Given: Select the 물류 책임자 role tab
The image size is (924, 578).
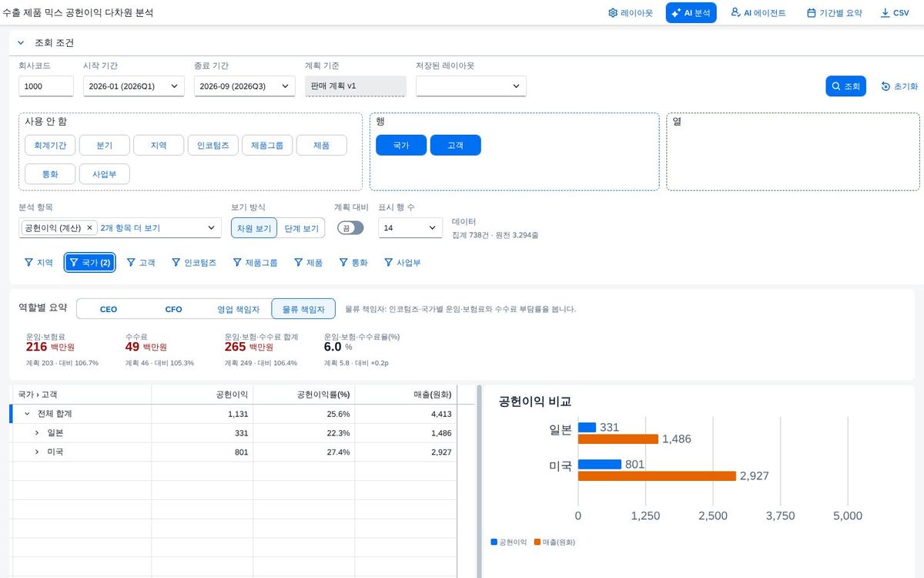Looking at the screenshot, I should pyautogui.click(x=303, y=309).
